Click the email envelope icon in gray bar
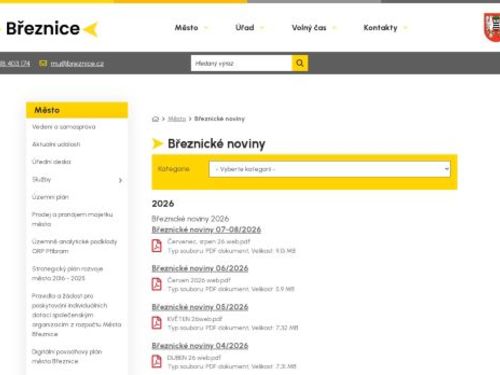 tap(43, 63)
